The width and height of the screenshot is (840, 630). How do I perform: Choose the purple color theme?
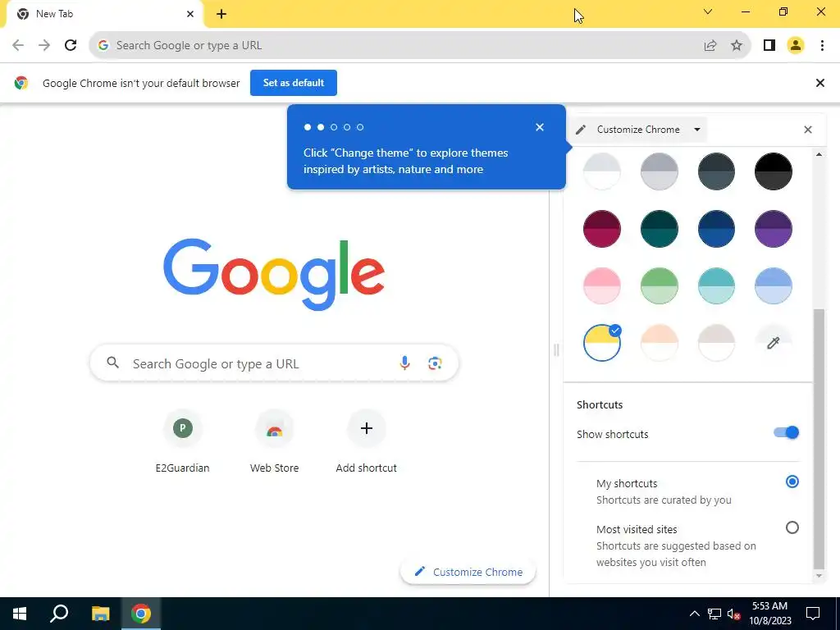pos(773,229)
